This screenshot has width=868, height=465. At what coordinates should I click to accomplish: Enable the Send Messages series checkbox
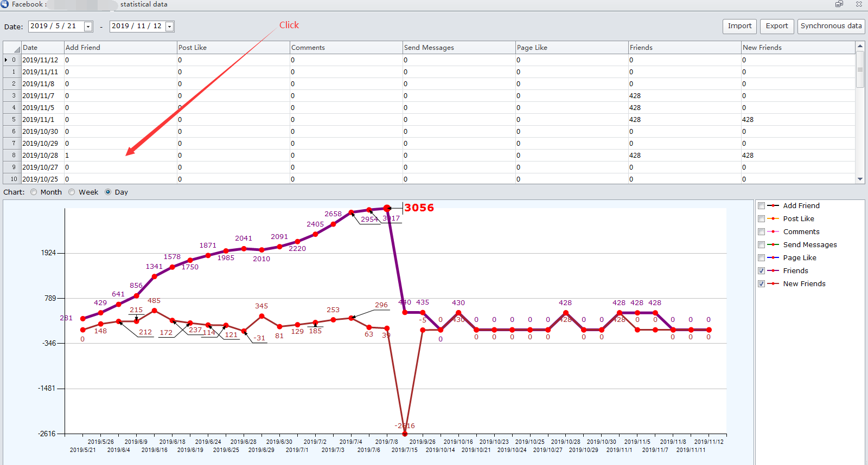click(x=761, y=245)
